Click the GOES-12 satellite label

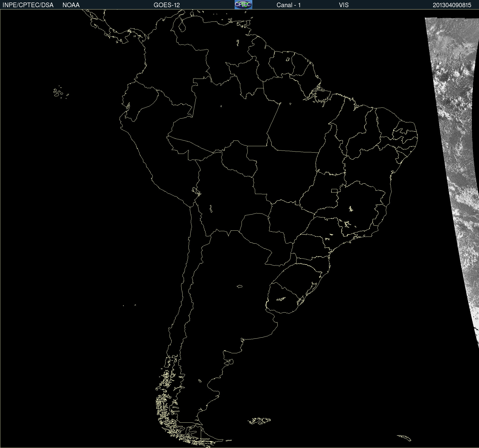167,5
